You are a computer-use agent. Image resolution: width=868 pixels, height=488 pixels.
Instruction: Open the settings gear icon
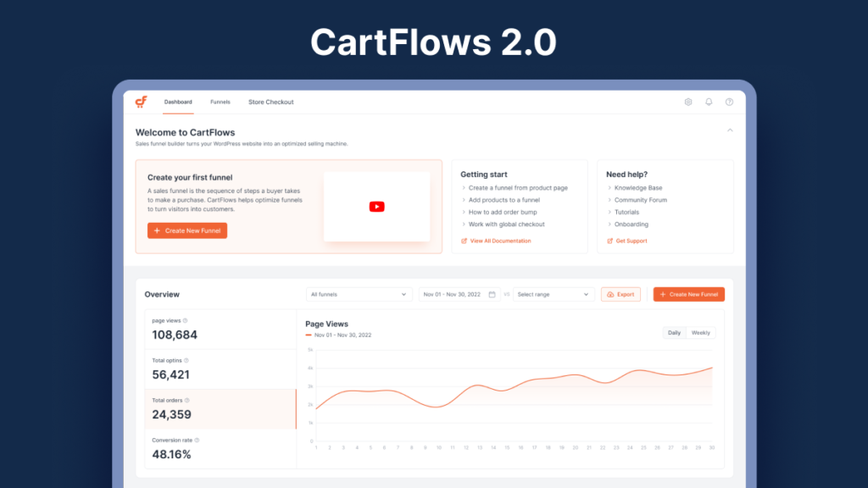tap(688, 102)
